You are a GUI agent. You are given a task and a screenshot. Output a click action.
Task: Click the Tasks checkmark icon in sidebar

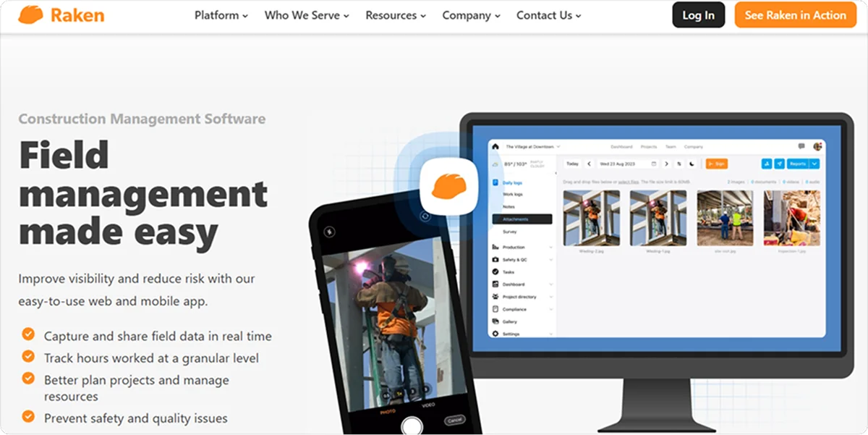(x=495, y=272)
